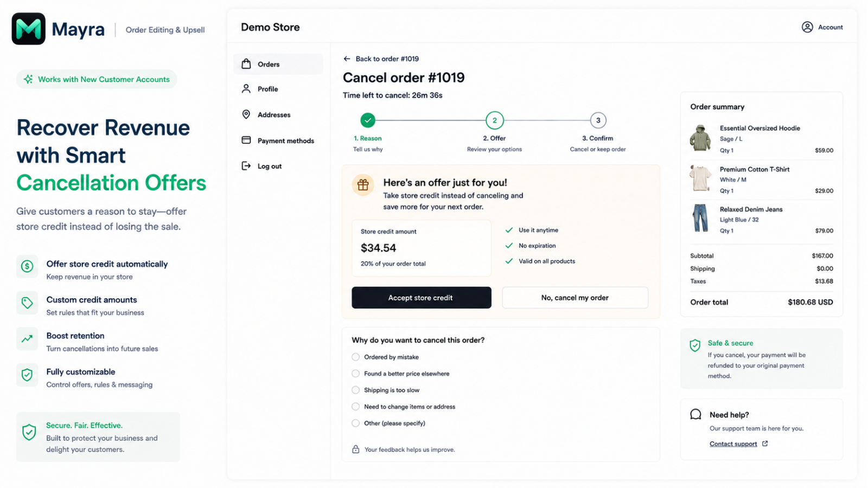This screenshot has height=488, width=868.
Task: Open the Addresses sidebar item
Action: [278, 114]
